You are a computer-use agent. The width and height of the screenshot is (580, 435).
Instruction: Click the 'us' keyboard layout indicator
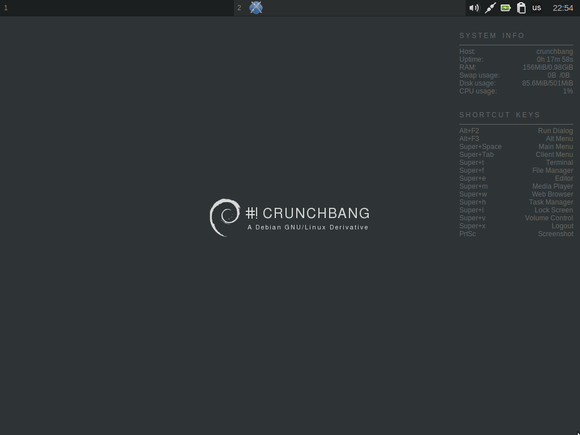pos(537,8)
